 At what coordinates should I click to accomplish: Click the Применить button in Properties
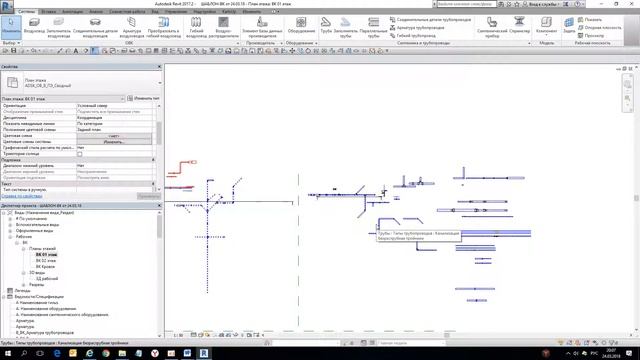coord(149,196)
